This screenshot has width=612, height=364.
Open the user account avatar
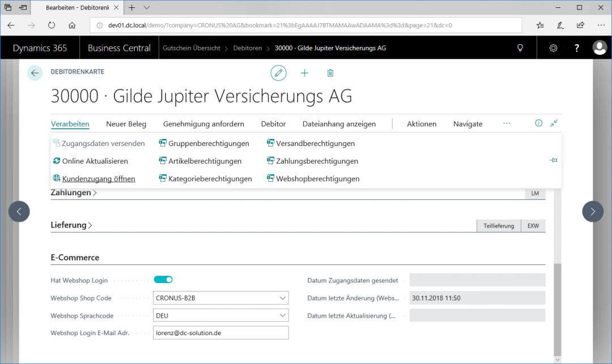point(600,48)
